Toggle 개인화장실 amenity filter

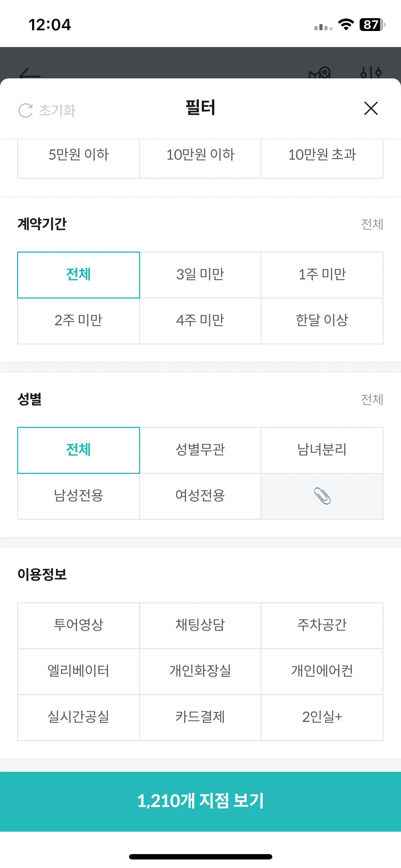coord(200,671)
